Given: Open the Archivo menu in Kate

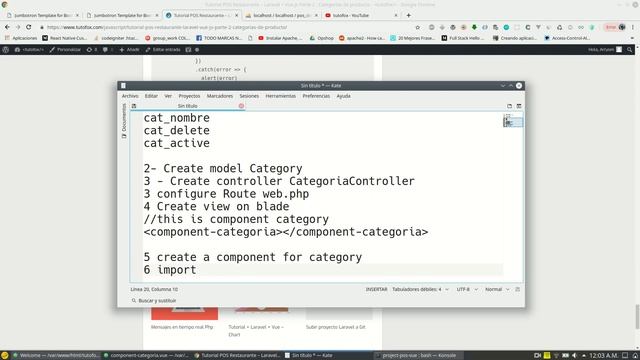Looking at the screenshot, I should (x=130, y=96).
